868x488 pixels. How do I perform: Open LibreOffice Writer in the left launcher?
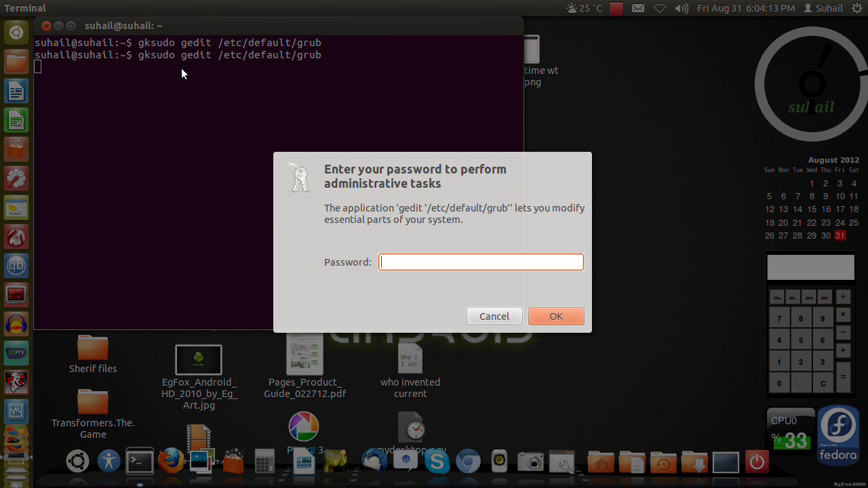pos(16,91)
